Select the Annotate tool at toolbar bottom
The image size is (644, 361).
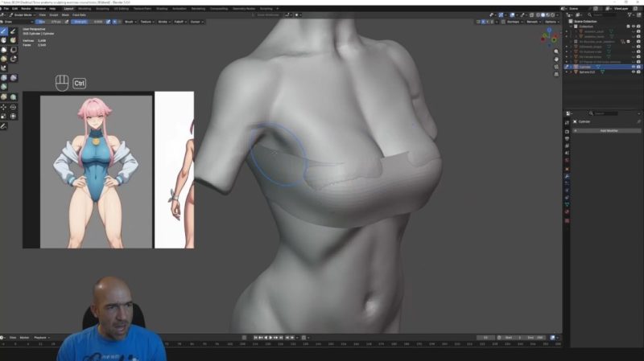4,126
